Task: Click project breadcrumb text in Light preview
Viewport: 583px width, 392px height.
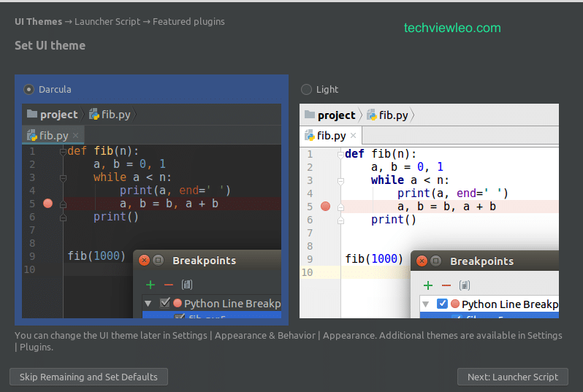Action: point(337,115)
